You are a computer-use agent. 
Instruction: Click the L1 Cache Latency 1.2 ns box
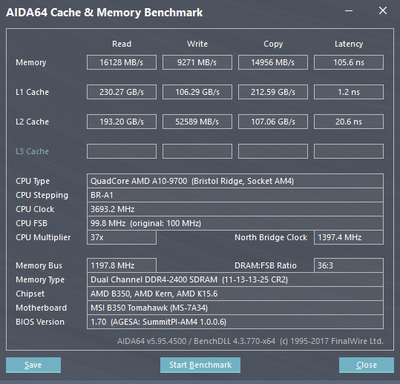(x=349, y=92)
